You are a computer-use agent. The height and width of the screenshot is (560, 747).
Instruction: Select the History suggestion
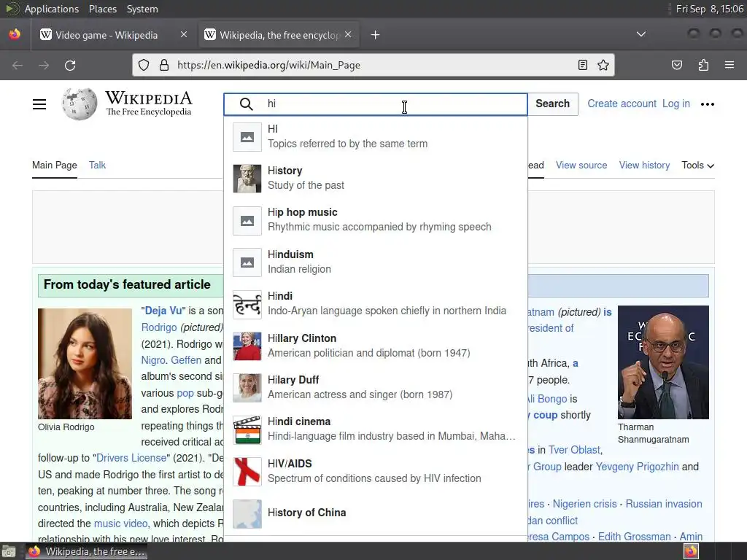(376, 178)
